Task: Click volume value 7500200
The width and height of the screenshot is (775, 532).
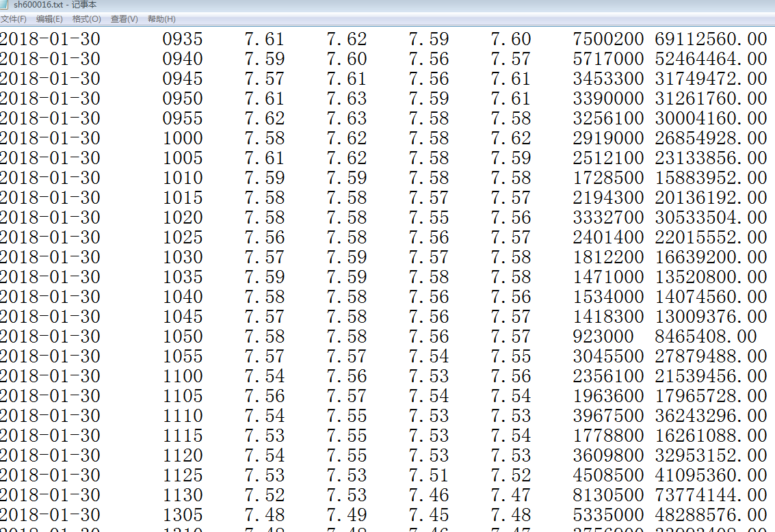Action: [x=608, y=39]
